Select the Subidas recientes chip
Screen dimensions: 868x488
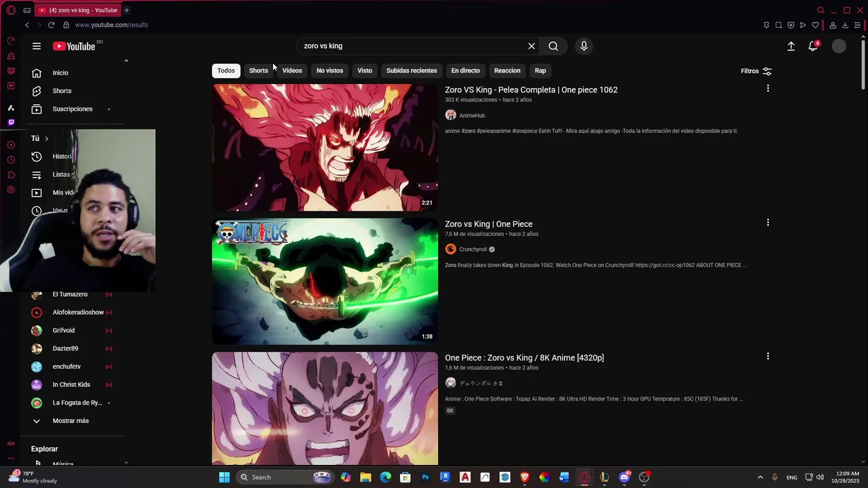[412, 70]
